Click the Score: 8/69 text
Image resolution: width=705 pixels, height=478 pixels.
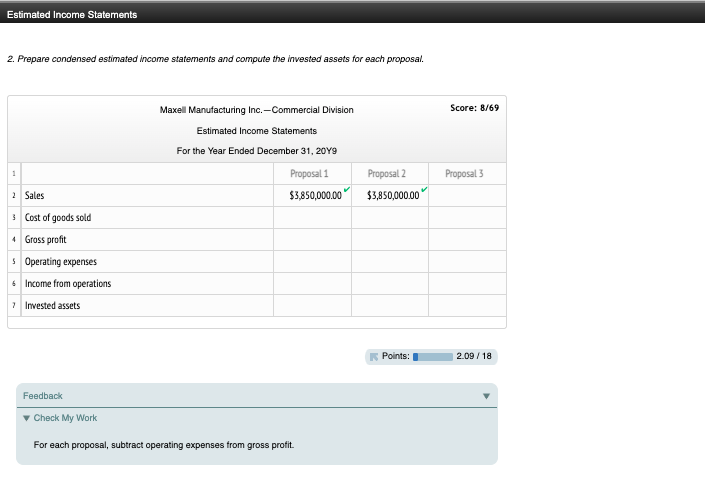(x=474, y=108)
